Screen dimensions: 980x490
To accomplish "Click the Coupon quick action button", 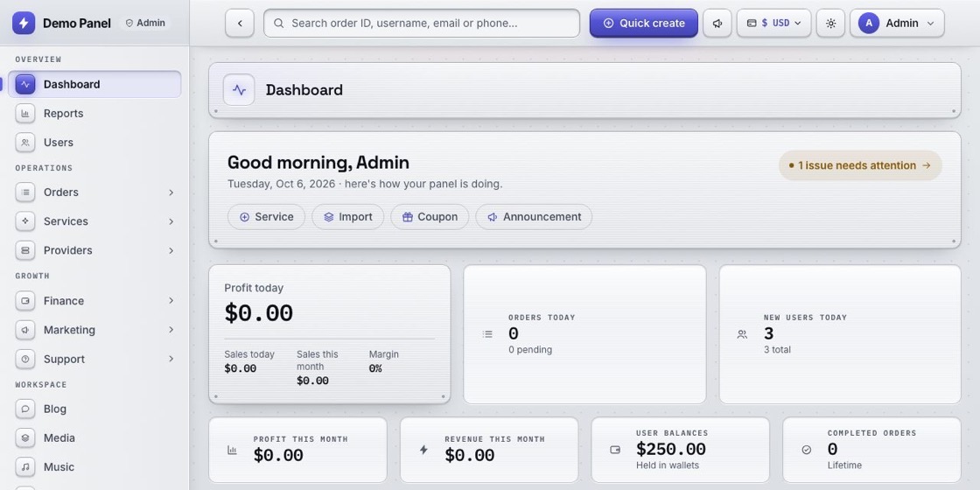I will click(x=430, y=217).
